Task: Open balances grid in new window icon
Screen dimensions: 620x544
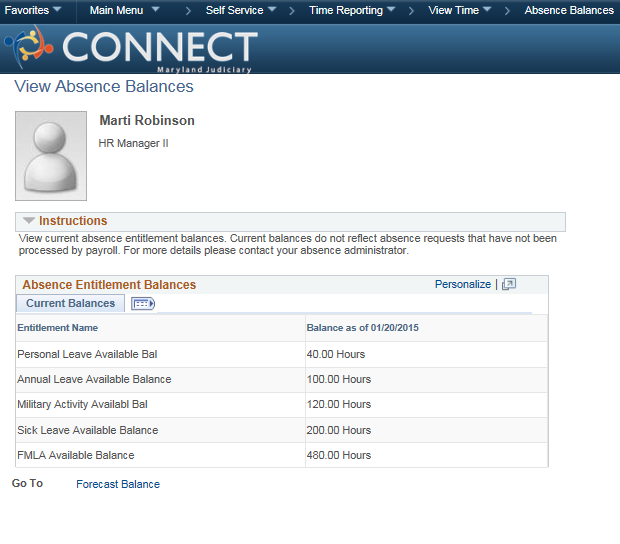Action: click(508, 285)
